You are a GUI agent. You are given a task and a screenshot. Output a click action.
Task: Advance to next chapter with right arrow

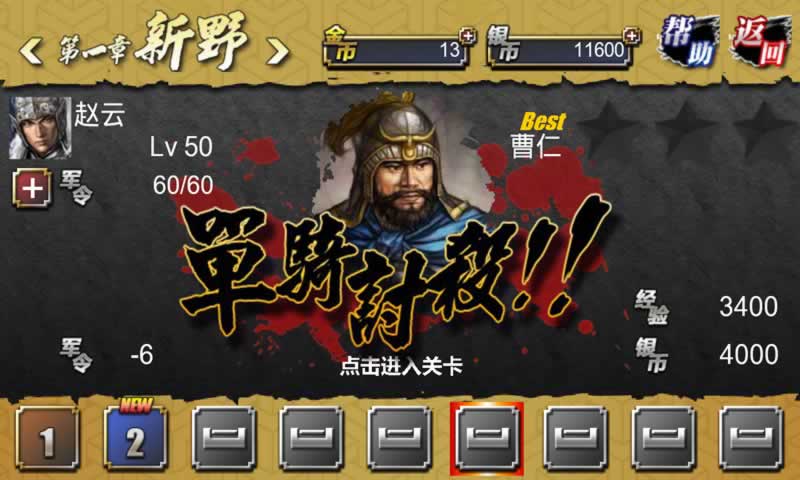pyautogui.click(x=278, y=52)
